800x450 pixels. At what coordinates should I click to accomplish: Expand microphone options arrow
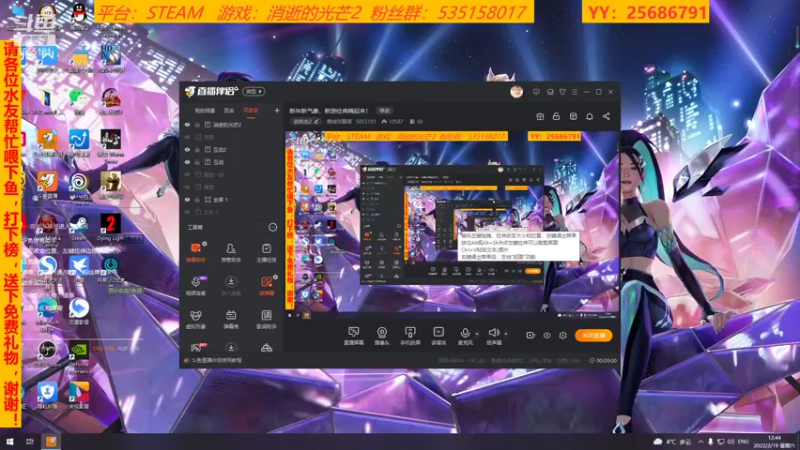(x=477, y=334)
